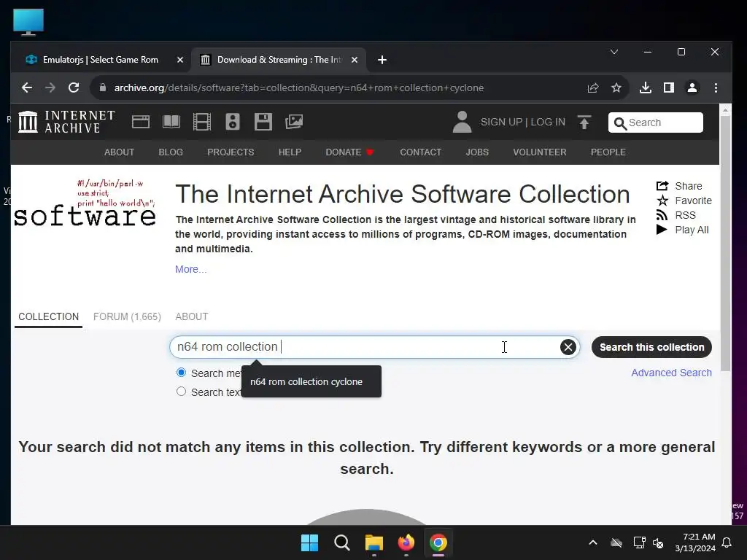This screenshot has width=747, height=560.
Task: Click Play All
Action: coord(683,230)
